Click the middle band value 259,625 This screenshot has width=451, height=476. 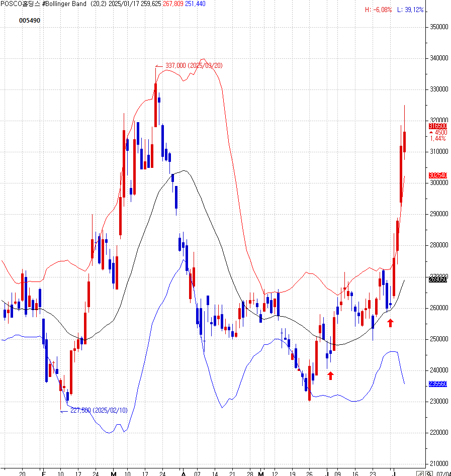point(151,4)
